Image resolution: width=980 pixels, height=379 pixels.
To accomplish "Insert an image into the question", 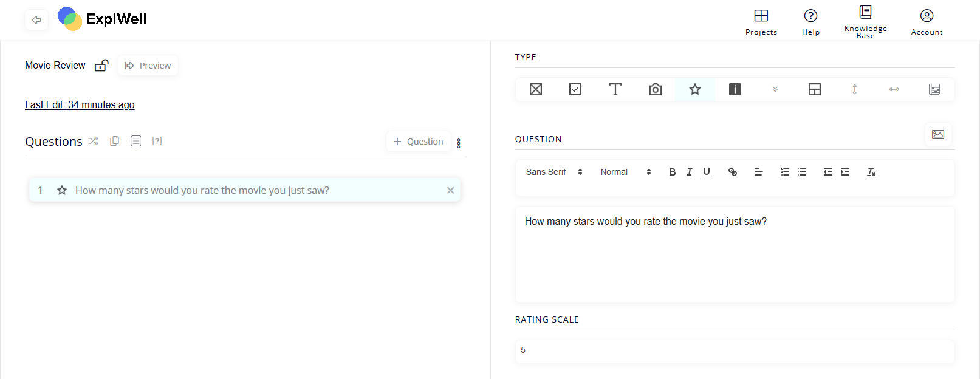I will tap(938, 134).
